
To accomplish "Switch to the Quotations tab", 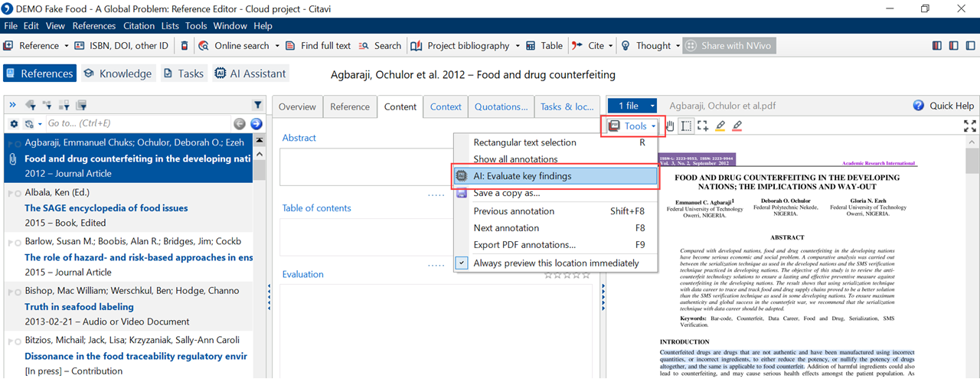I will pos(501,106).
